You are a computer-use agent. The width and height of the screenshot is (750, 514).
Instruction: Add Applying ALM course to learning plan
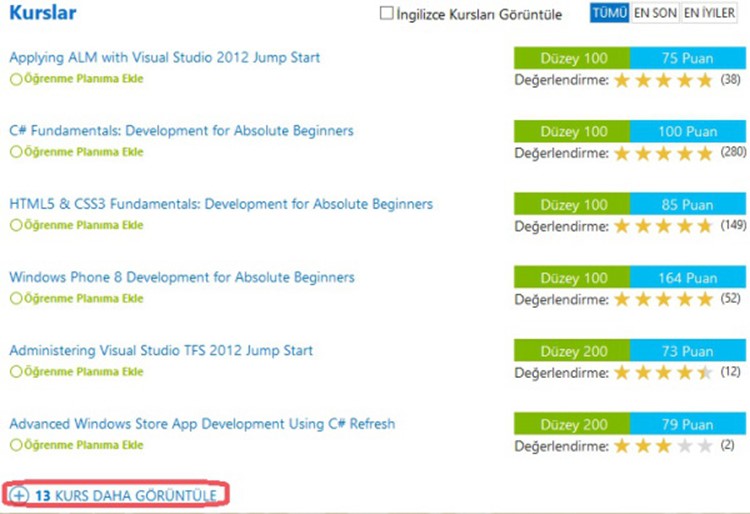coord(77,78)
